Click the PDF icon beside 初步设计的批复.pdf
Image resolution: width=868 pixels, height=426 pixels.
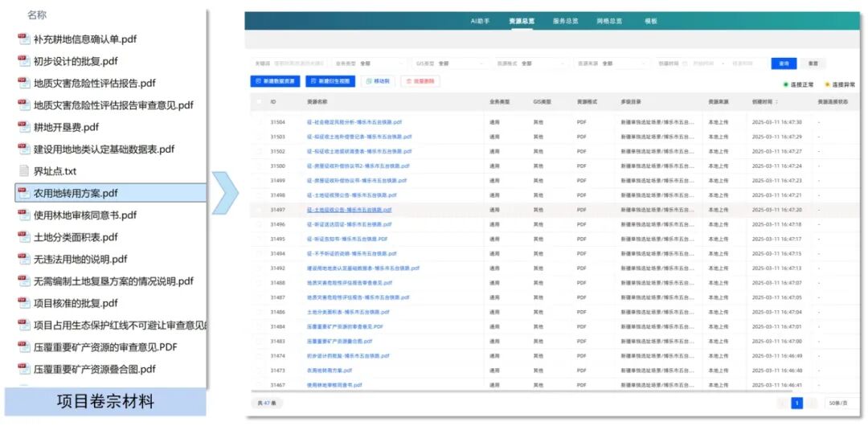pyautogui.click(x=23, y=61)
